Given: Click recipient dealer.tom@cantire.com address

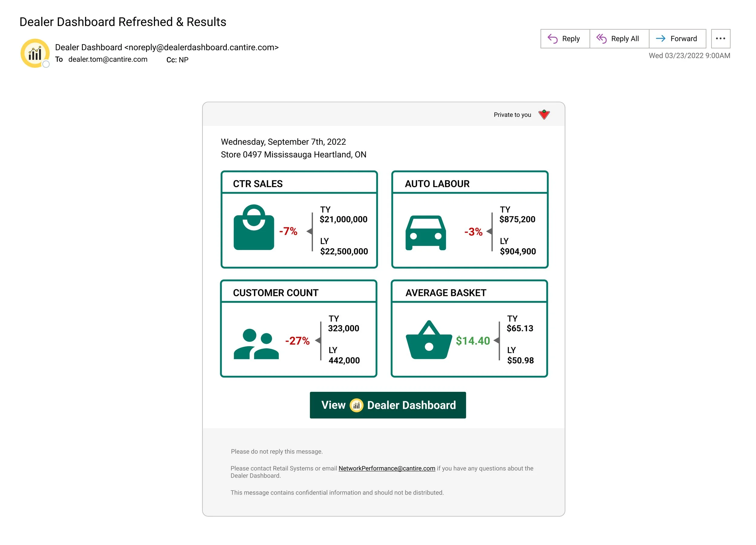Looking at the screenshot, I should 108,59.
